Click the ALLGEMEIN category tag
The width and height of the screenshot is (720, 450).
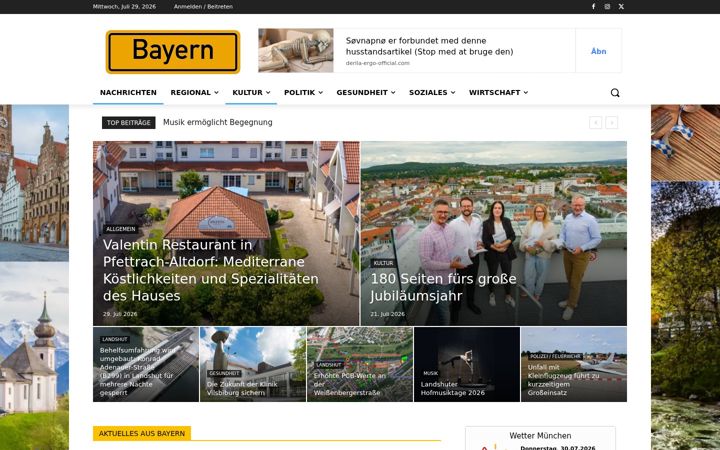(121, 229)
